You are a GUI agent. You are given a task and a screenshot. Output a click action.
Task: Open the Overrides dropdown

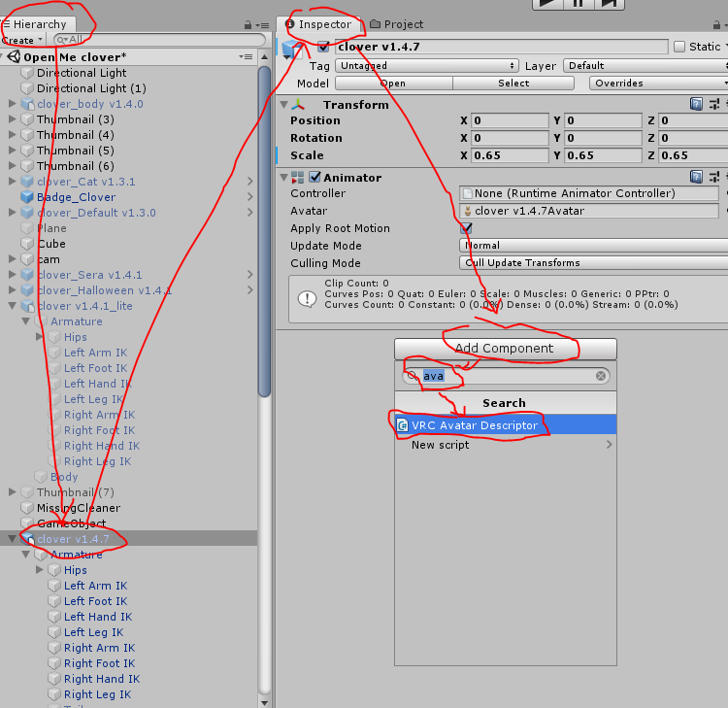[x=658, y=84]
